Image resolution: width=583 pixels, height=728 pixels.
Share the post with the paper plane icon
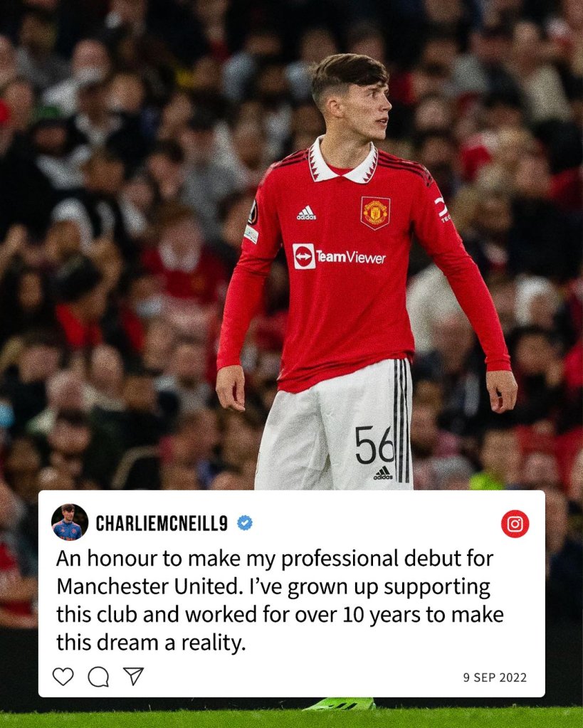tap(133, 676)
